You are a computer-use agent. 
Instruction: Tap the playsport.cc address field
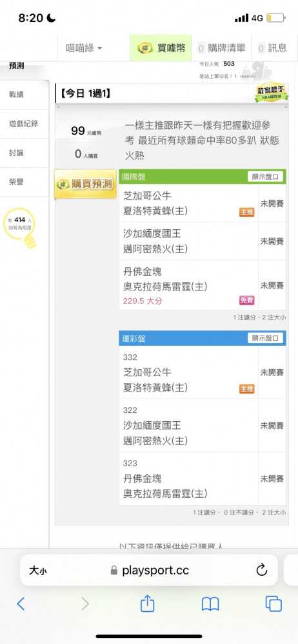point(149,570)
